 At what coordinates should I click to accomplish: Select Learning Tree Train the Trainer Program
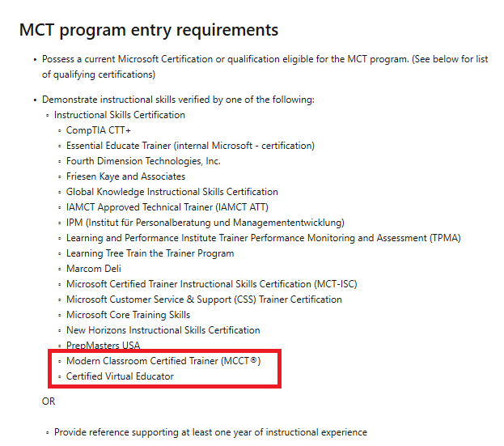coord(150,253)
